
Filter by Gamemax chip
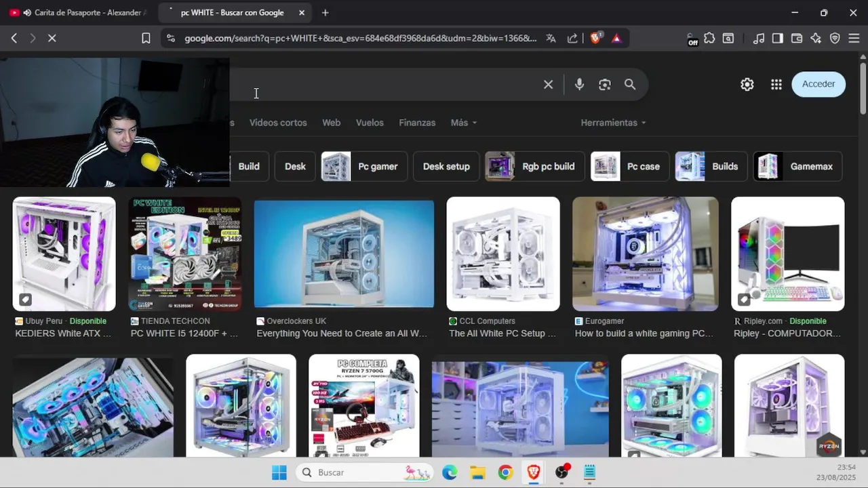click(x=798, y=166)
